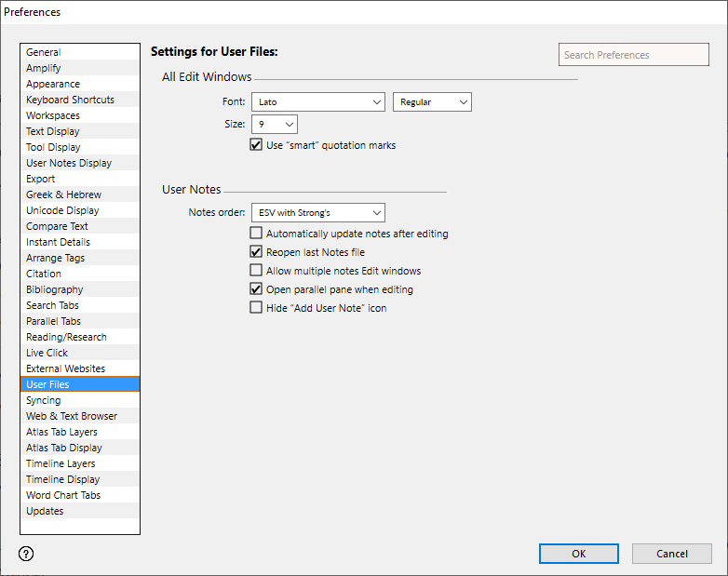
Task: Uncheck Reopen last Notes file
Action: coord(256,252)
